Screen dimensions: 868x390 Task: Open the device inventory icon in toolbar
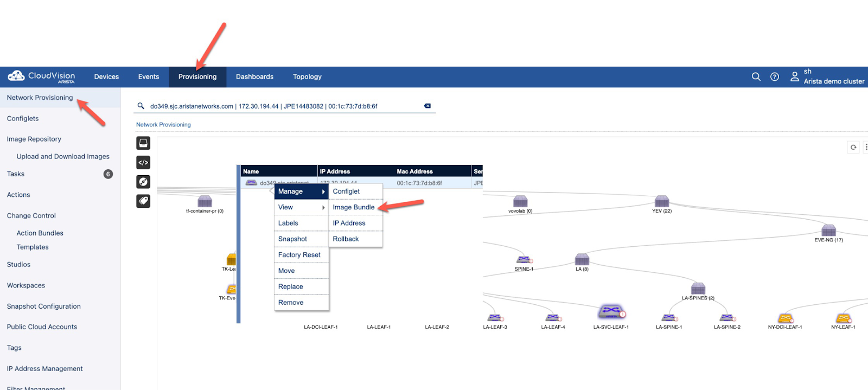tap(143, 143)
